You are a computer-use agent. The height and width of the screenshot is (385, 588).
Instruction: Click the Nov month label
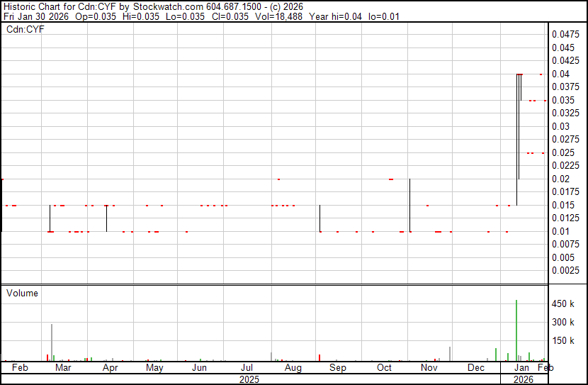[x=429, y=367]
